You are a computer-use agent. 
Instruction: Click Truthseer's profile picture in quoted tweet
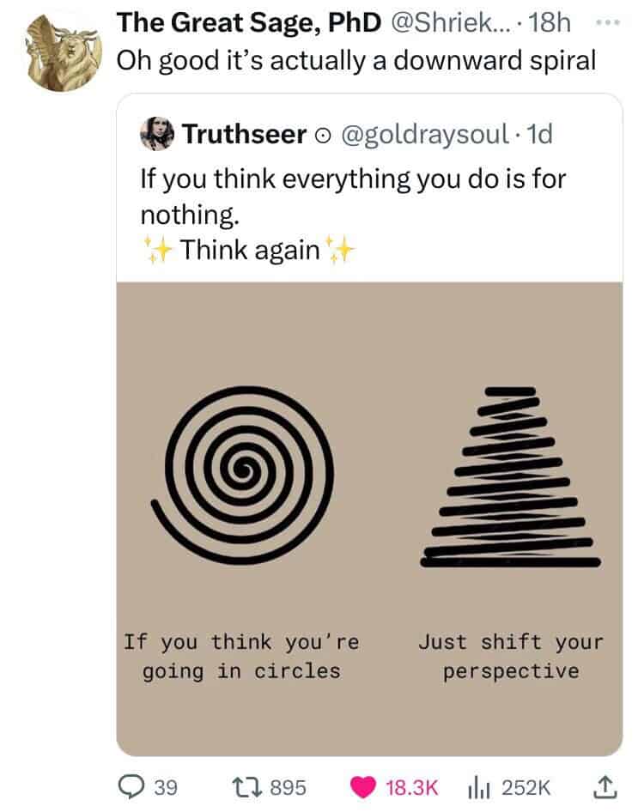(x=156, y=133)
